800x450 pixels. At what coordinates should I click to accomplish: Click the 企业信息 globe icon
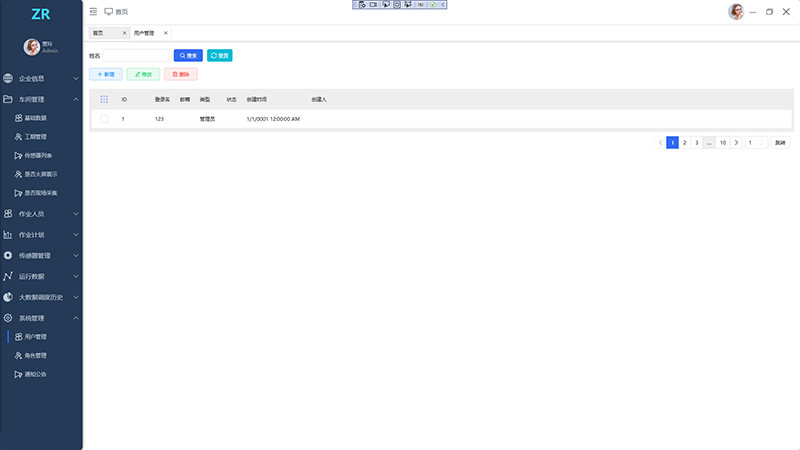coord(8,78)
